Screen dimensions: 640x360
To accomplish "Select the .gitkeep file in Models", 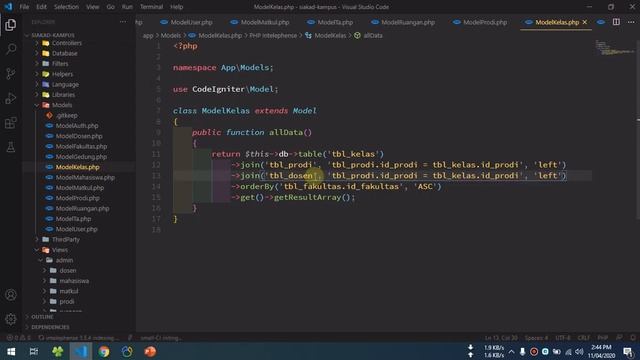I will click(67, 116).
